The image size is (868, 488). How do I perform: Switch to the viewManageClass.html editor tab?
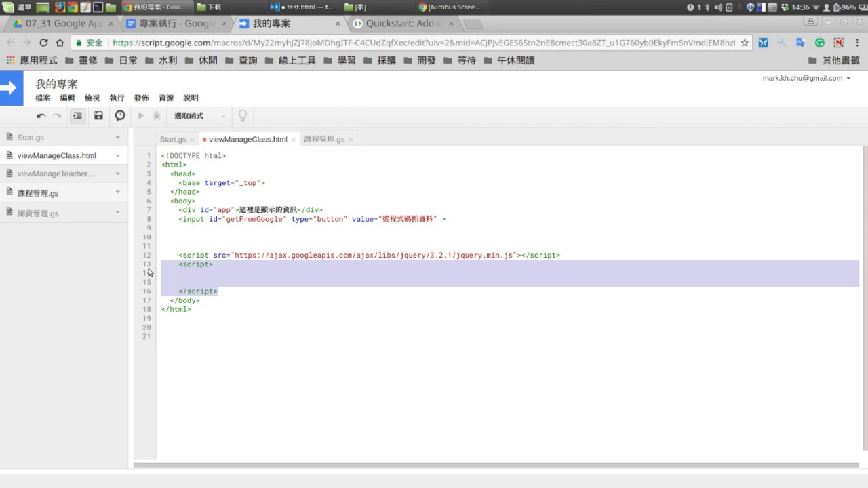coord(248,139)
